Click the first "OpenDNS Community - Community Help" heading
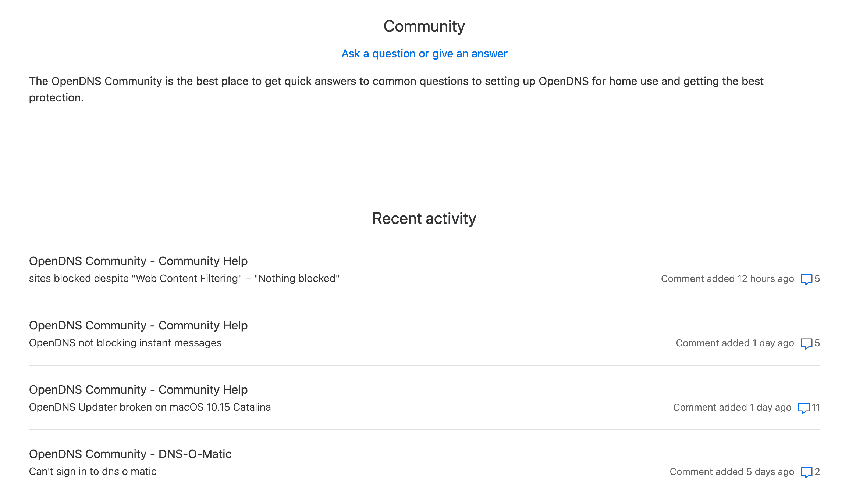This screenshot has height=504, width=856. [x=138, y=261]
